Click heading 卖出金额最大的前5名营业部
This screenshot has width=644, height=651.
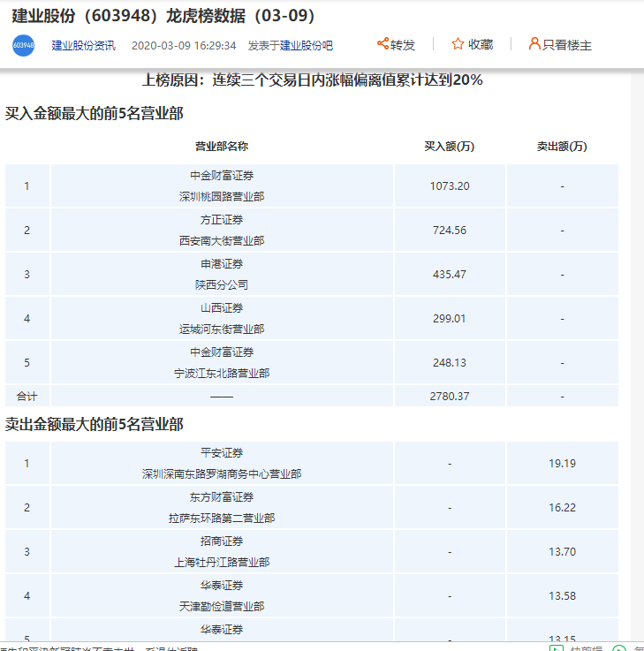pos(94,424)
